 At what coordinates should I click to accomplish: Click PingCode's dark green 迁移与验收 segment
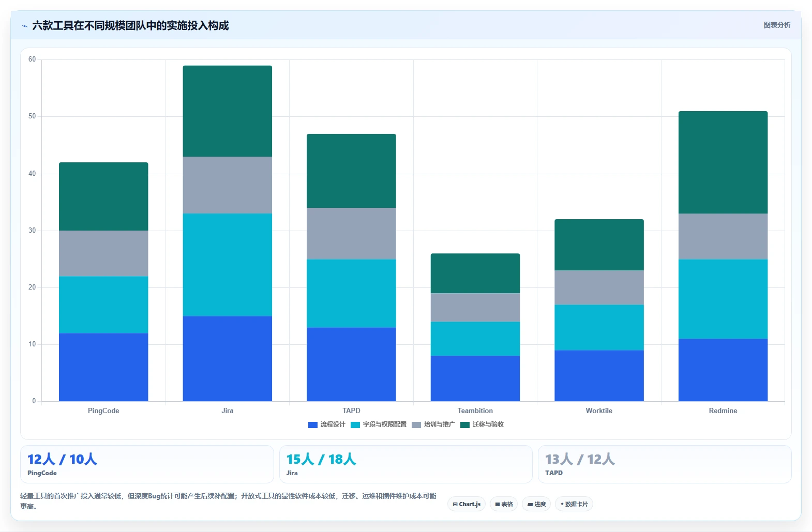click(x=103, y=196)
